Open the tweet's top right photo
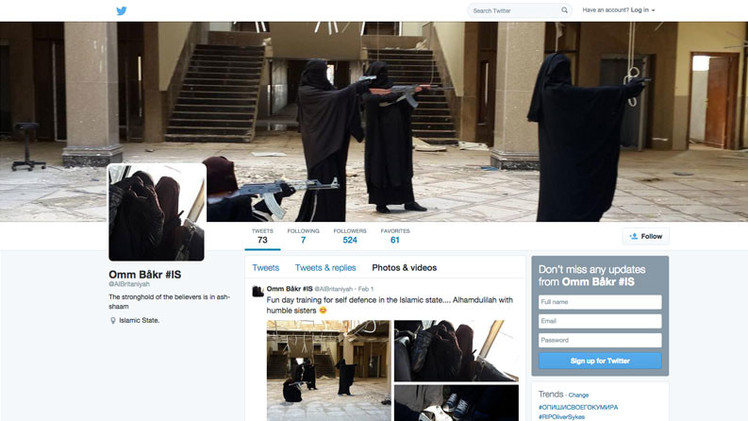 (456, 350)
